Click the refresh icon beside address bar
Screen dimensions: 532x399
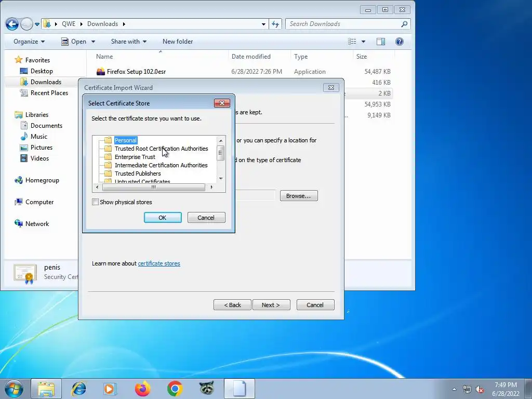275,24
